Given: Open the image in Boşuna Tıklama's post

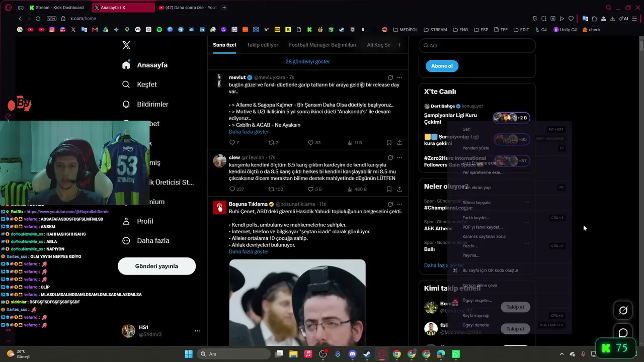Looking at the screenshot, I should coord(297,302).
